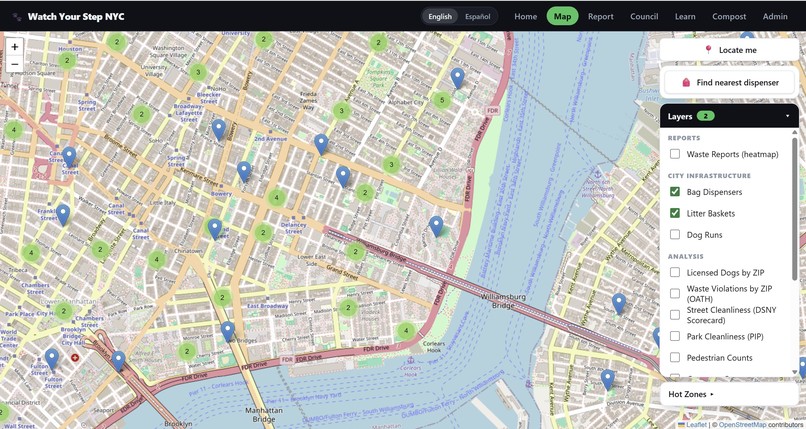Check Park Cleanliness (PIP)
This screenshot has width=806, height=429.
tap(675, 336)
